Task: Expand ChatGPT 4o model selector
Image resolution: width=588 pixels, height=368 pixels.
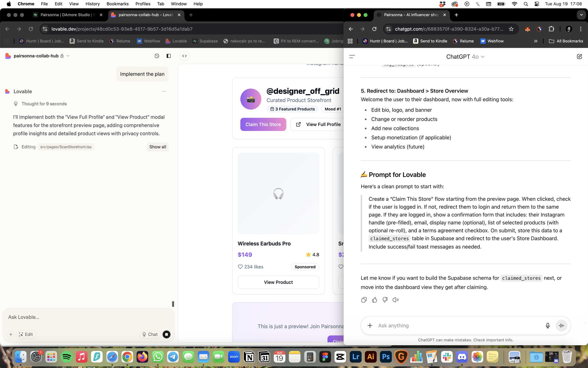Action: pyautogui.click(x=465, y=57)
